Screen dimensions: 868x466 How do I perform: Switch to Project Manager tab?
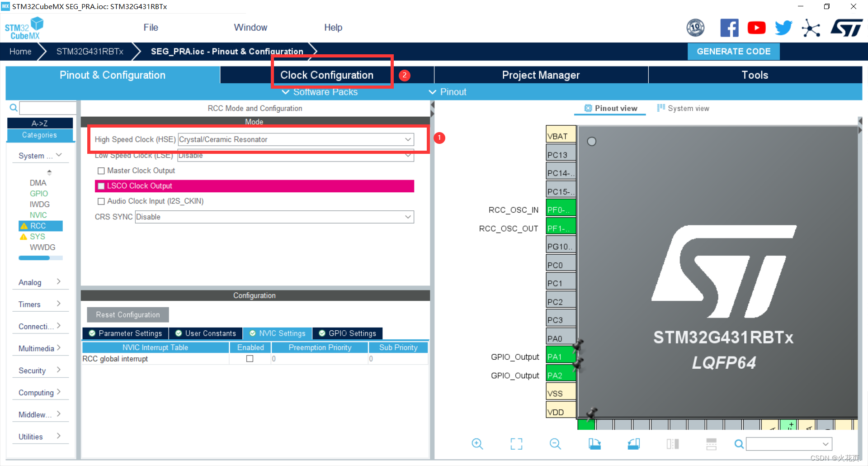pos(541,75)
